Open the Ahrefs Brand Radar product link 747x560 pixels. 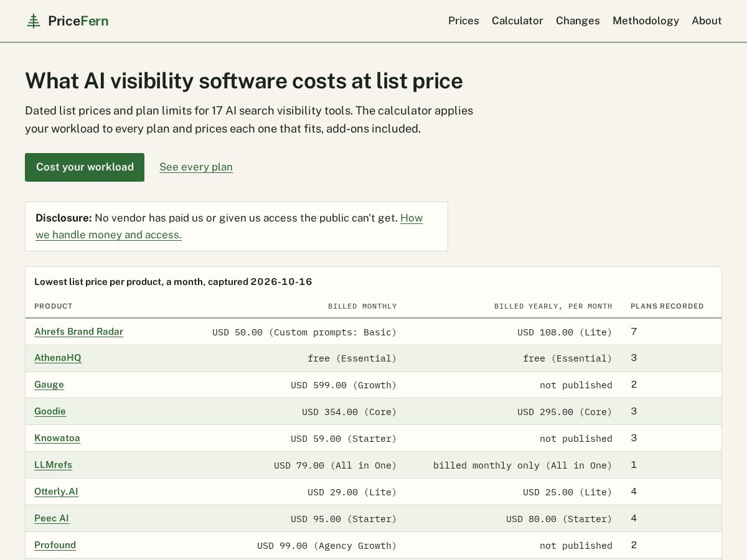click(78, 332)
